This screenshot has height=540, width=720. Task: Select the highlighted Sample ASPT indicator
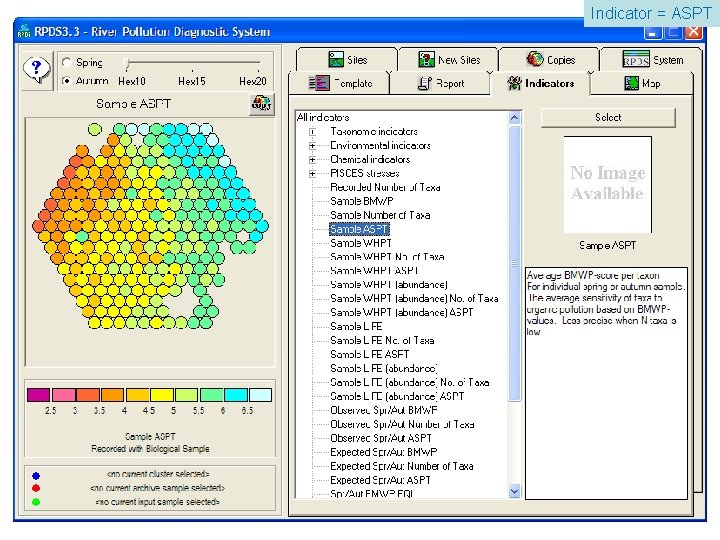pyautogui.click(x=359, y=229)
